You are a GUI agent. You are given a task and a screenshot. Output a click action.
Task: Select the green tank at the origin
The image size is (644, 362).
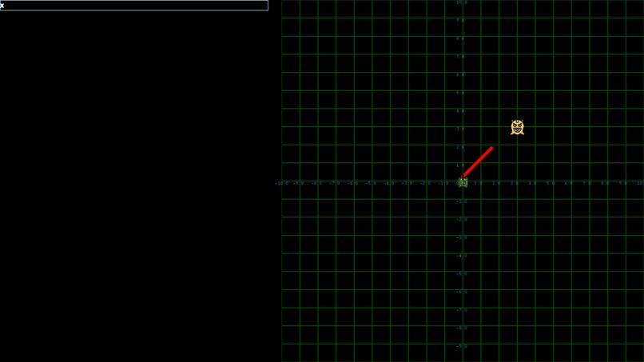(463, 182)
